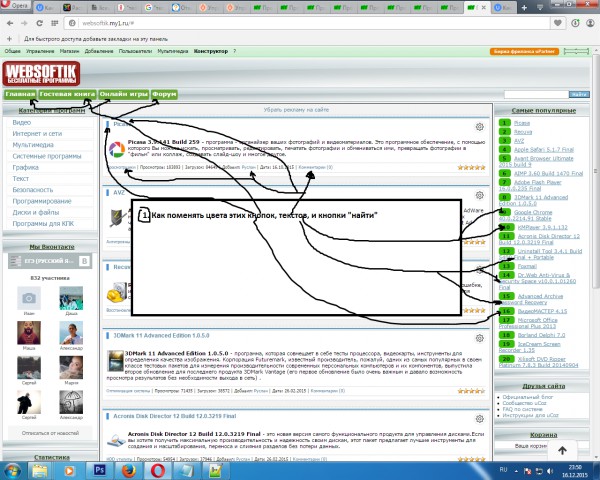Image resolution: width=600 pixels, height=480 pixels.
Task: Click the VK icon in group widget
Action: [84, 261]
